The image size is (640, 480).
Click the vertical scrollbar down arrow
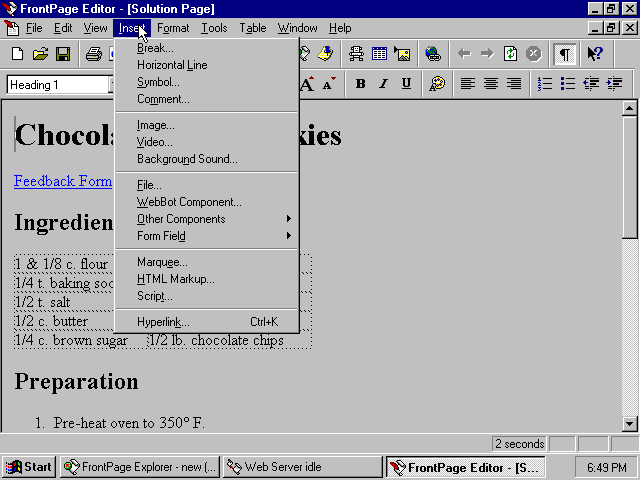pos(630,424)
